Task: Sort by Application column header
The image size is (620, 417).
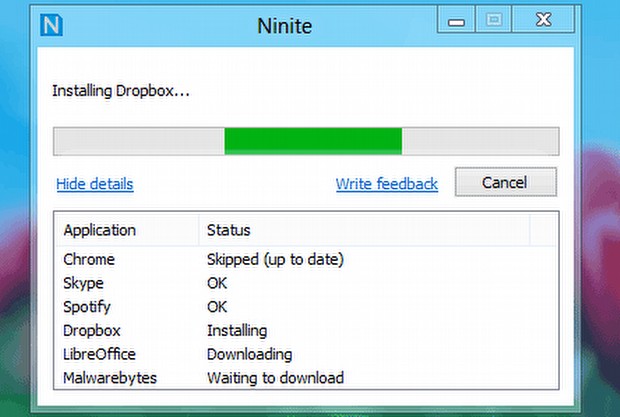Action: click(127, 230)
